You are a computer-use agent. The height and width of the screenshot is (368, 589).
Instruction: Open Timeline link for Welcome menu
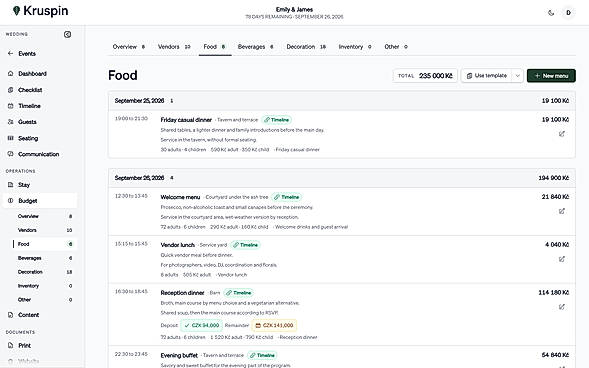coord(287,197)
